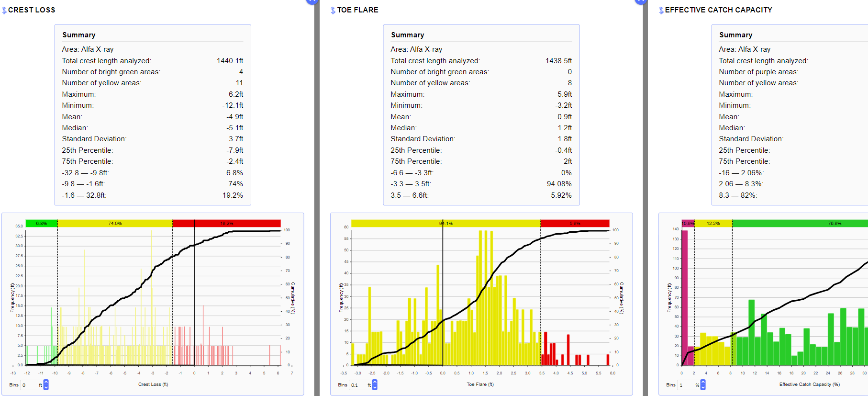The height and width of the screenshot is (396, 868).
Task: Toggle the EFFECTIVE CATCH CAPACITY heading
Action: [718, 10]
